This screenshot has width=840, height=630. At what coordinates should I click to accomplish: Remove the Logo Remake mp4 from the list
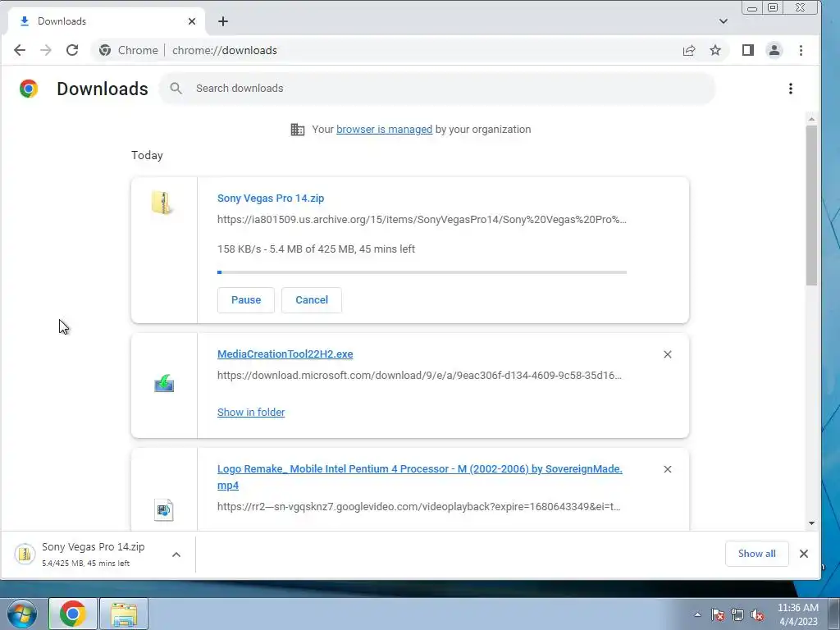coord(668,469)
